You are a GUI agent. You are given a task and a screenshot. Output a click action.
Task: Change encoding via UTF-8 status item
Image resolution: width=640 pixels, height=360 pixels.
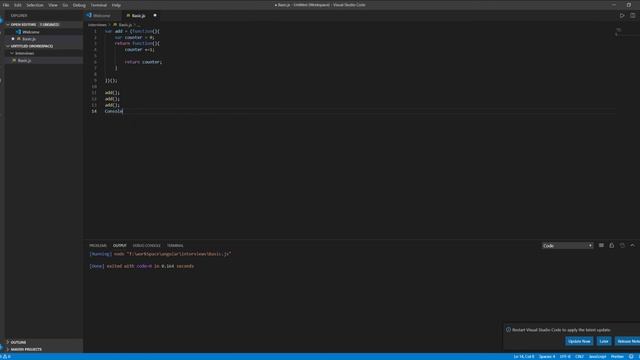coord(565,357)
